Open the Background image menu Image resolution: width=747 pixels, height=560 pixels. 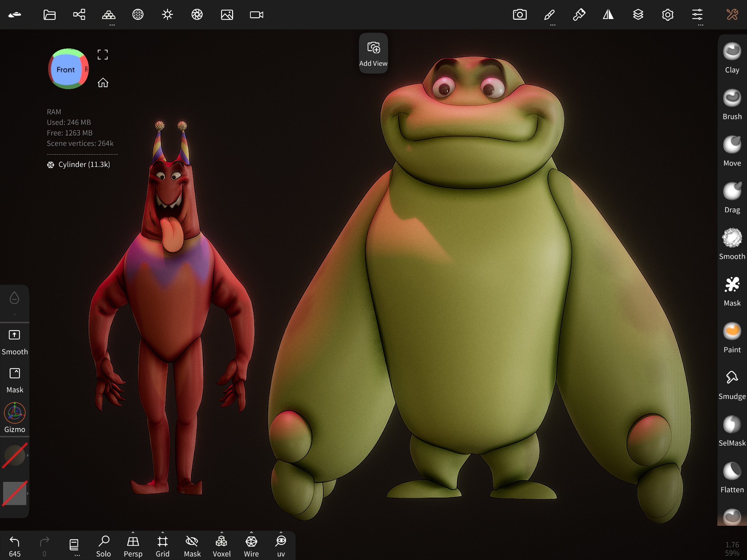click(227, 15)
